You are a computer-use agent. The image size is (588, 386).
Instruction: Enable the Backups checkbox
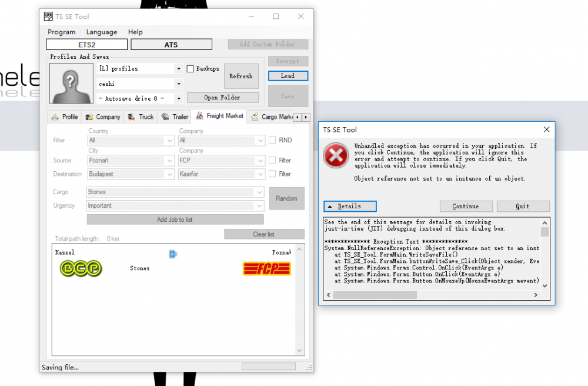[191, 69]
